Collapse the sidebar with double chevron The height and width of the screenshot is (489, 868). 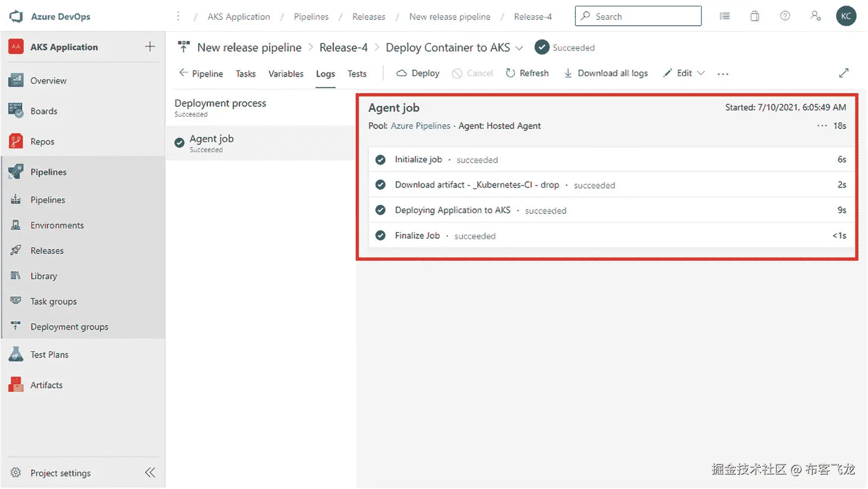(150, 473)
